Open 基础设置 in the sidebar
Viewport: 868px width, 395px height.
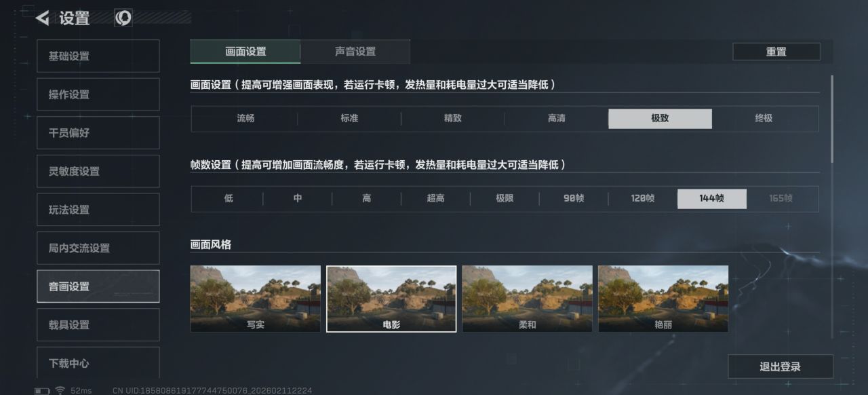coord(98,56)
